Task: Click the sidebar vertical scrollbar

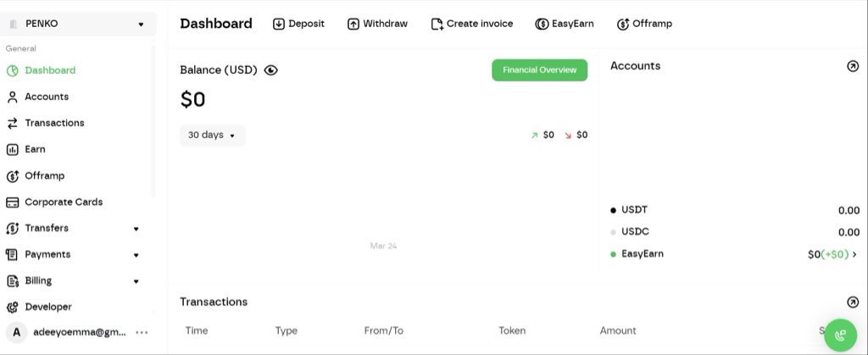Action: pyautogui.click(x=153, y=122)
